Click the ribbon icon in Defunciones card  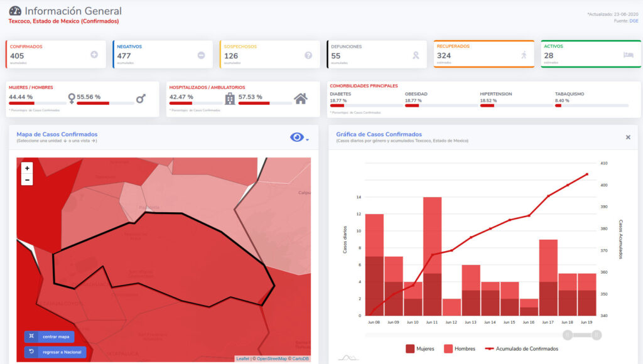pyautogui.click(x=415, y=55)
